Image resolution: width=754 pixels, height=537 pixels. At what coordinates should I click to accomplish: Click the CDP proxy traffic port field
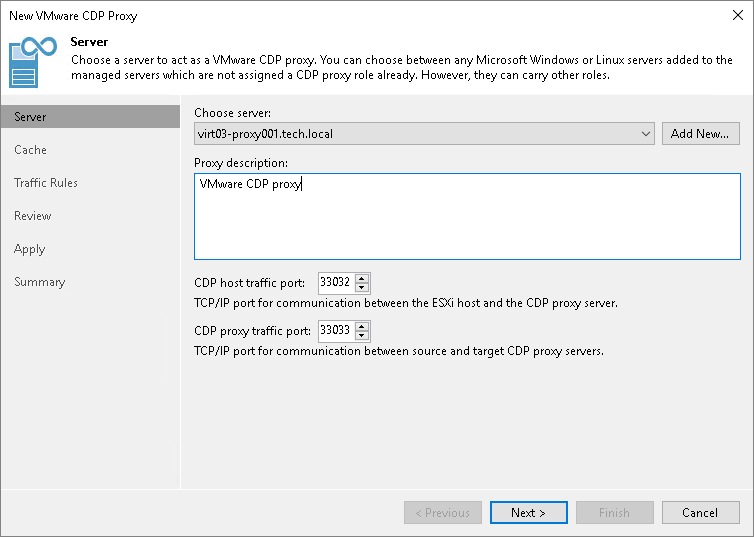336,330
